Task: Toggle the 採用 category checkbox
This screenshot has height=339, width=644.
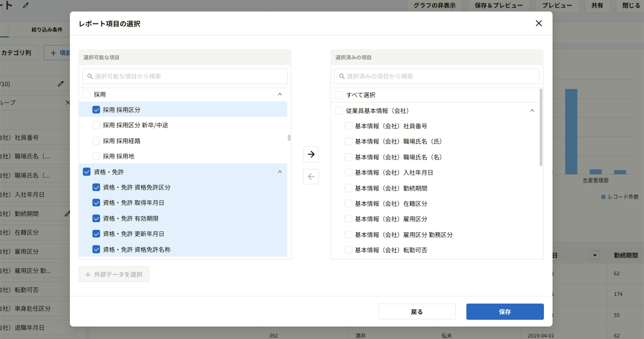Action: click(x=87, y=94)
